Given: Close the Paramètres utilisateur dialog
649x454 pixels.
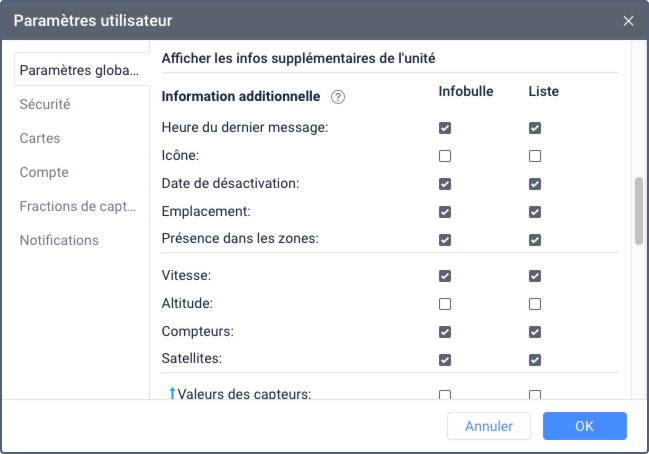Looking at the screenshot, I should 628,20.
